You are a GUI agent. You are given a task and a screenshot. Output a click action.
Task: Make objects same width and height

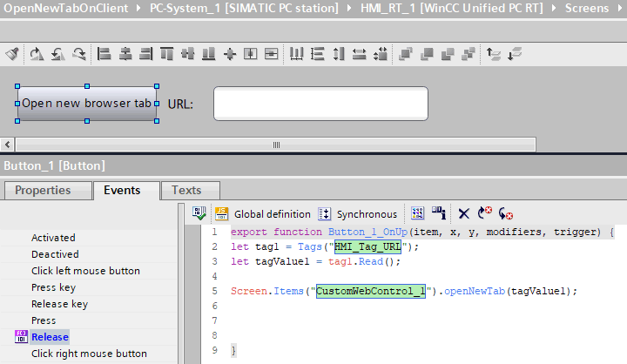(x=381, y=54)
